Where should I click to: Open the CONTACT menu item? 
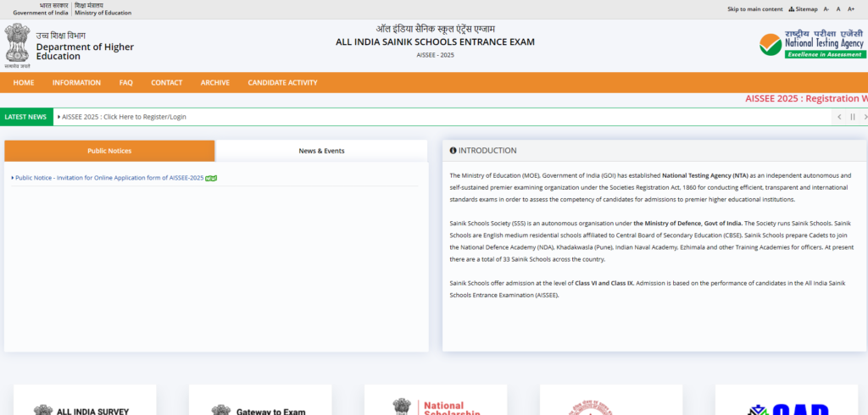coord(167,82)
